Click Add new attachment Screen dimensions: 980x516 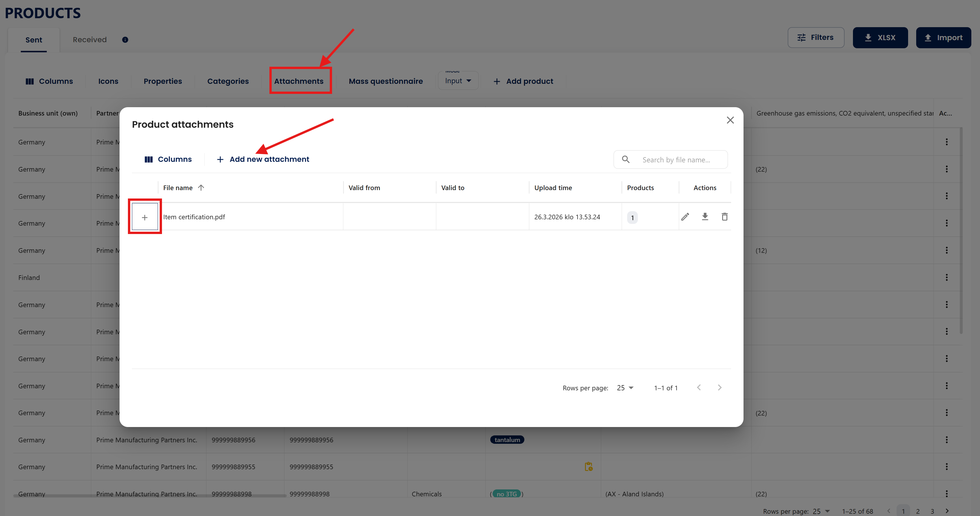tap(263, 159)
